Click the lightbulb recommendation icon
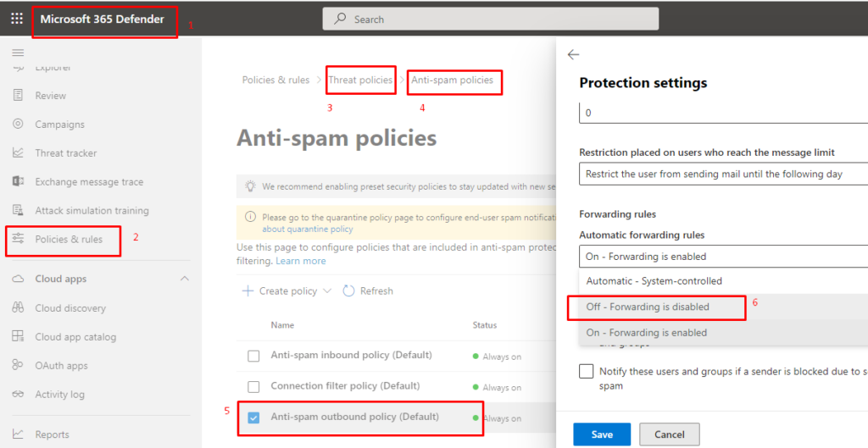Screen dimensions: 868x448 pos(251,186)
